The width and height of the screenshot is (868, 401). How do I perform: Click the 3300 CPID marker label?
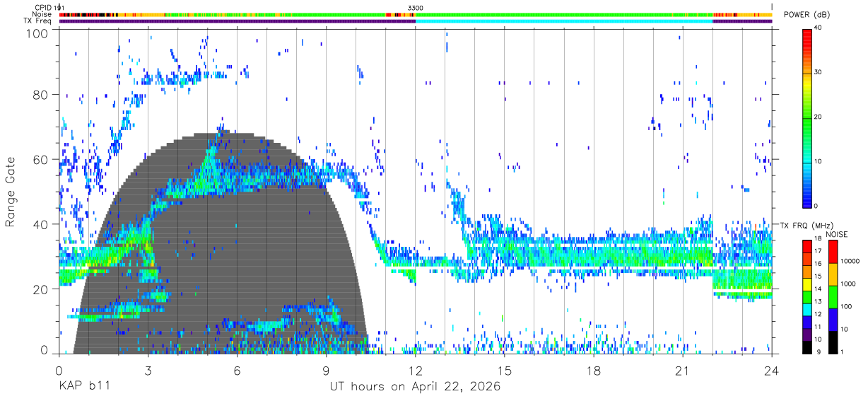click(416, 8)
